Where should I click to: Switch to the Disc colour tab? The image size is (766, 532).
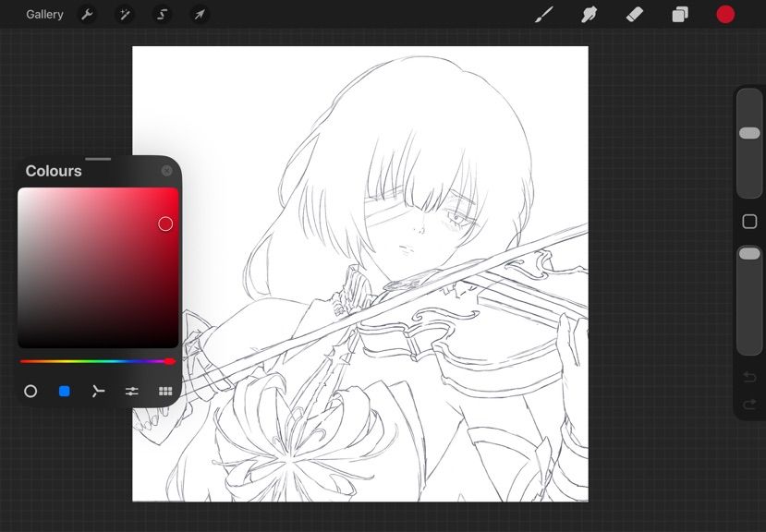30,392
